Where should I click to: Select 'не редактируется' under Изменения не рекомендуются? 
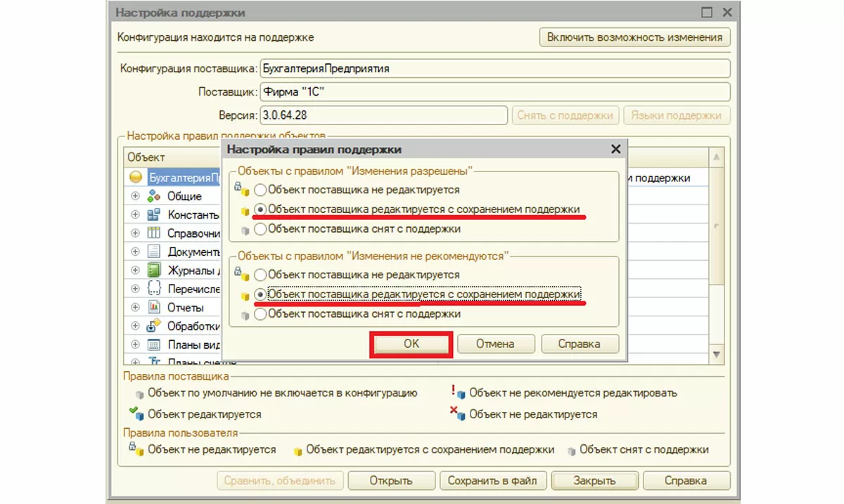(x=261, y=275)
